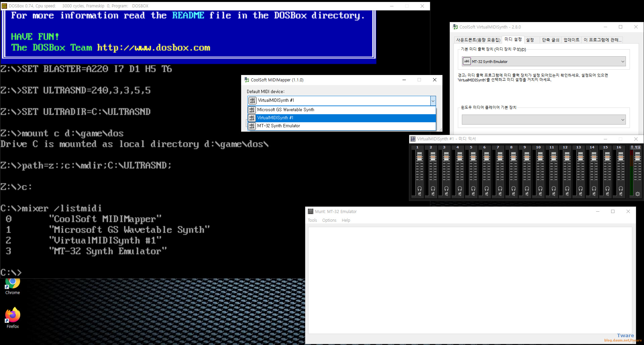Switch to the 단축 글쇠 tab
This screenshot has height=345, width=644.
[x=551, y=40]
